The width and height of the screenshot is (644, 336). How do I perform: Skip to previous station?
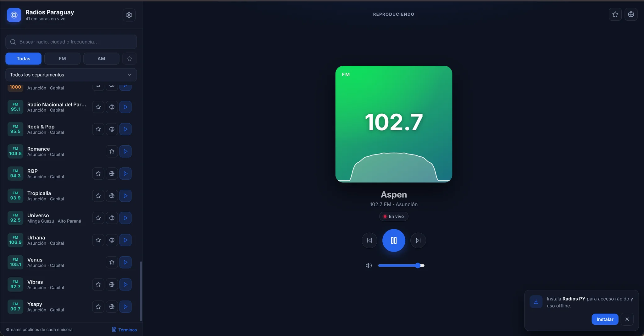pos(369,241)
